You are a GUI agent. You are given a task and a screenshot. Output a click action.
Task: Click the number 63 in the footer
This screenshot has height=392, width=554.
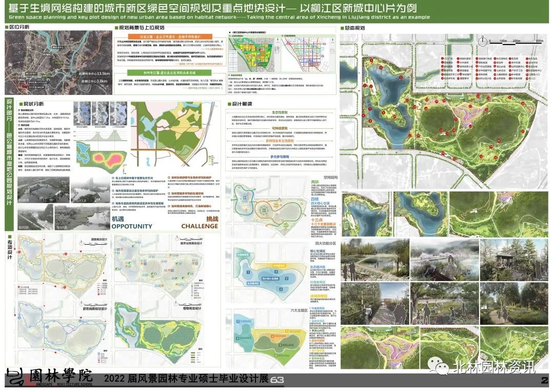tap(278, 380)
